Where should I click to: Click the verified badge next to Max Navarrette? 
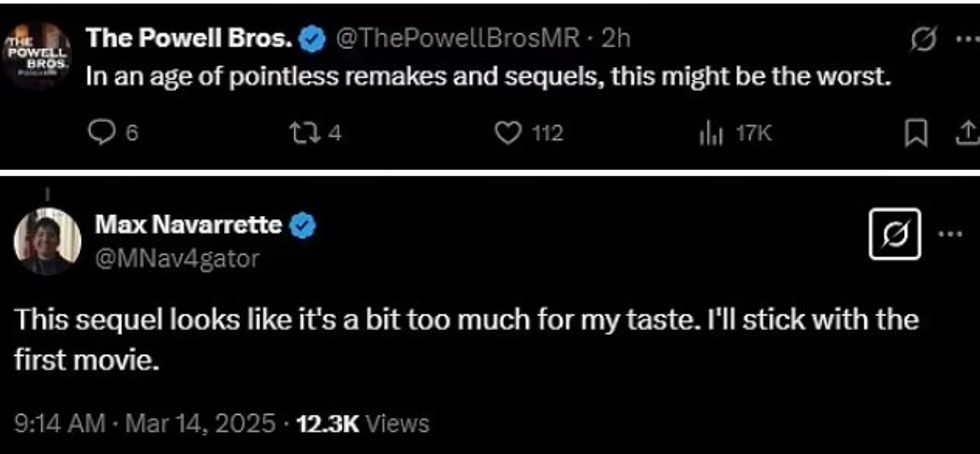[x=303, y=227]
